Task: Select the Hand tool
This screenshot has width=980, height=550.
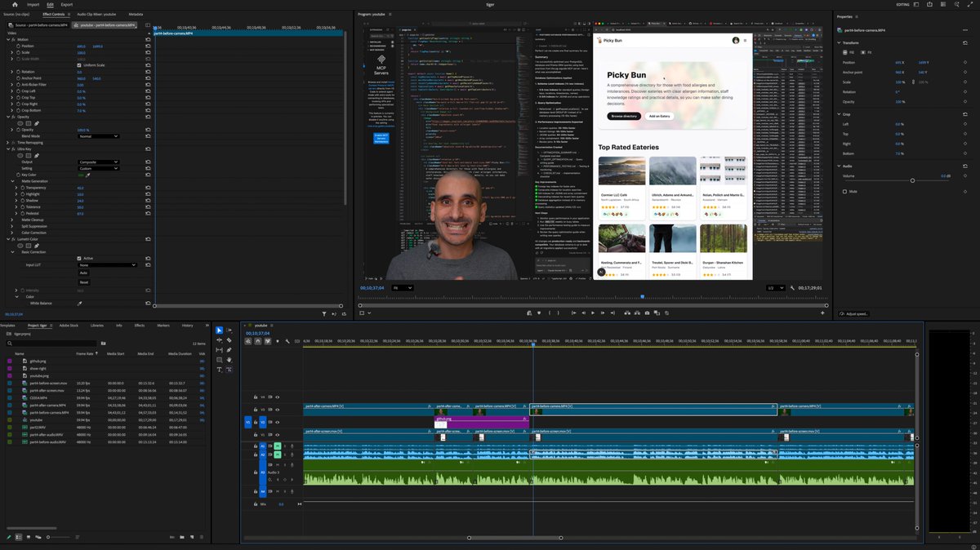Action: tap(229, 359)
